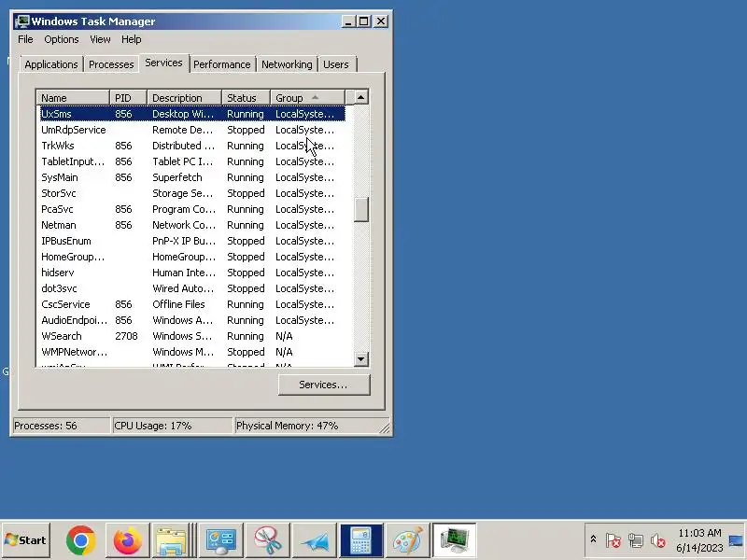This screenshot has height=560, width=747.
Task: Open the Help menu
Action: (131, 39)
